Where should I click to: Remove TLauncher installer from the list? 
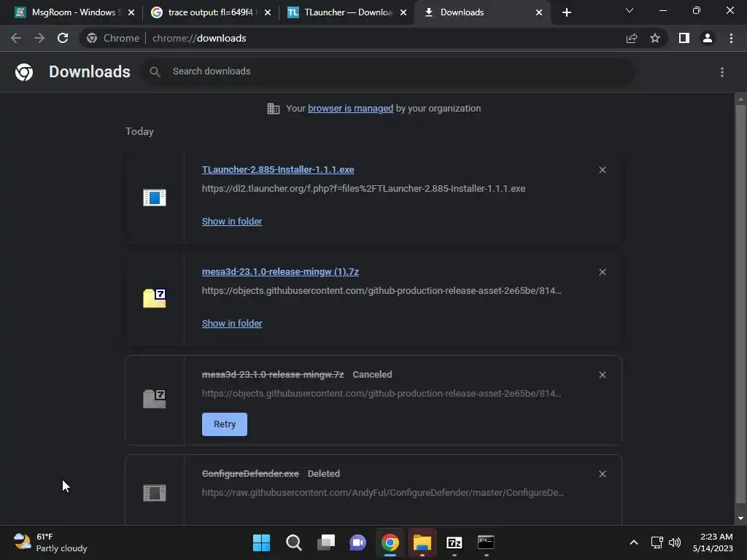[602, 170]
